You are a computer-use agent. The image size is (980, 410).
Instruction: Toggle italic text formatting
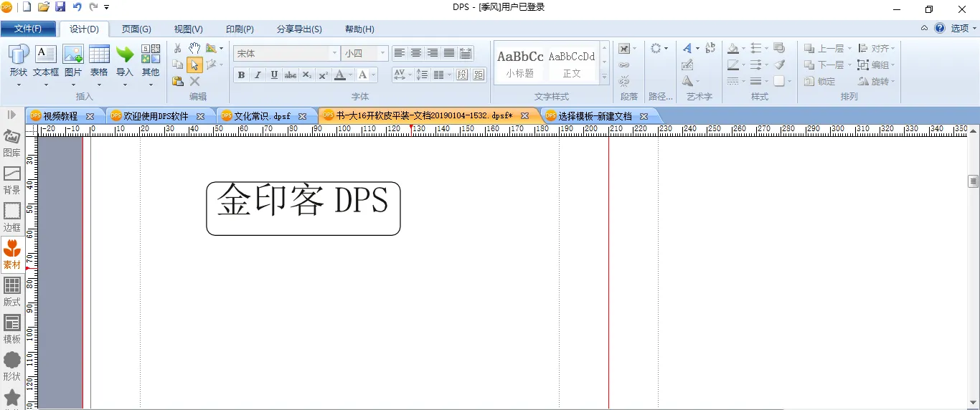258,75
